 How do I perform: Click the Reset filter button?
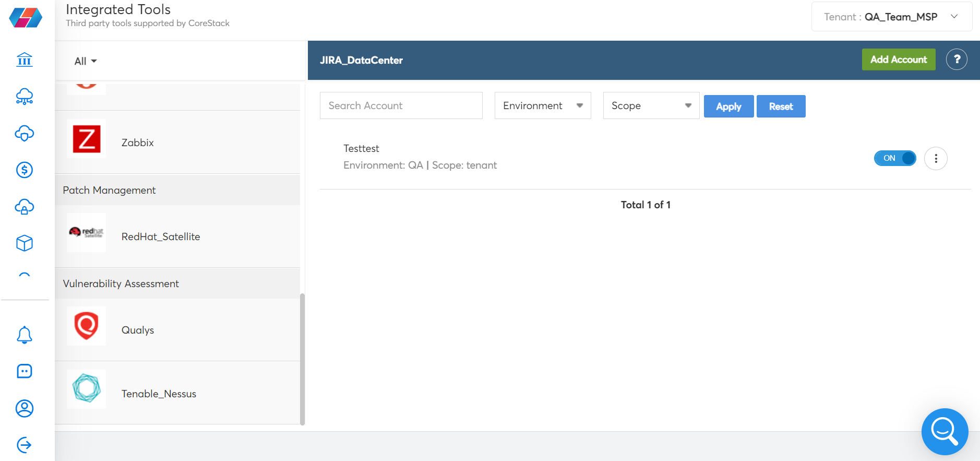(x=781, y=107)
